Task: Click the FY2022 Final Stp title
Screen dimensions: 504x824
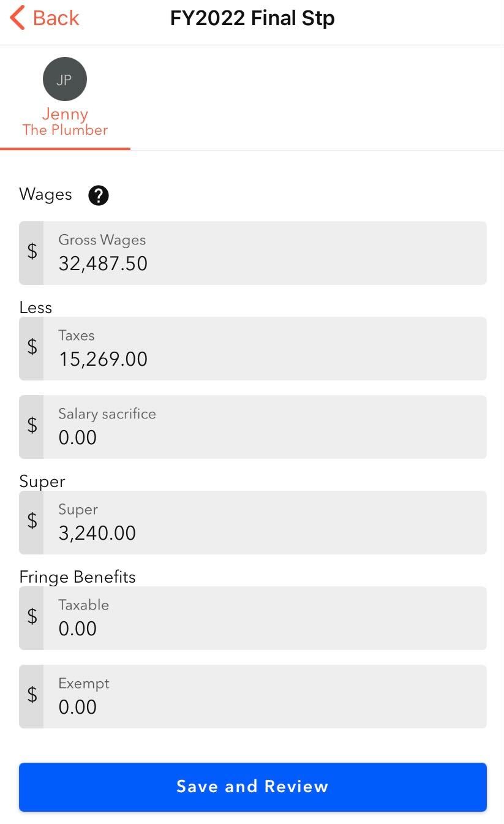Action: (x=252, y=18)
